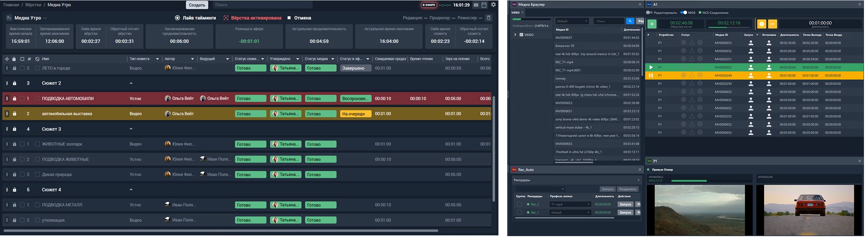Click pause icon on yellow MV0020249 row
The width and height of the screenshot is (868, 237).
click(651, 76)
